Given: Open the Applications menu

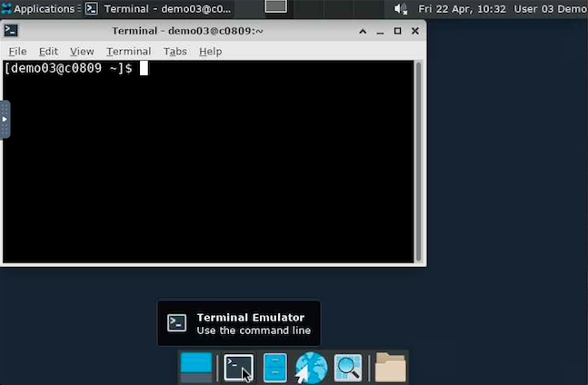Looking at the screenshot, I should 38,8.
